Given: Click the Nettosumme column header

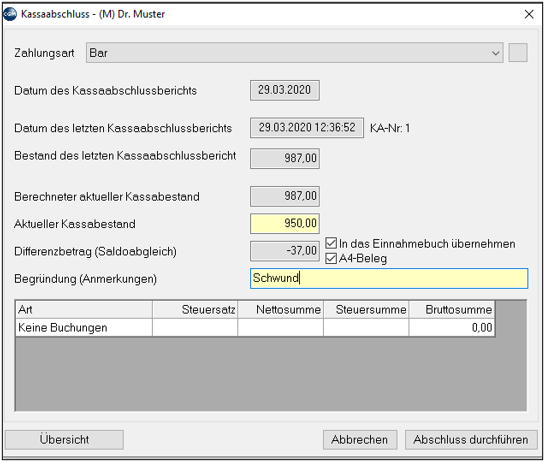Looking at the screenshot, I should pyautogui.click(x=280, y=310).
